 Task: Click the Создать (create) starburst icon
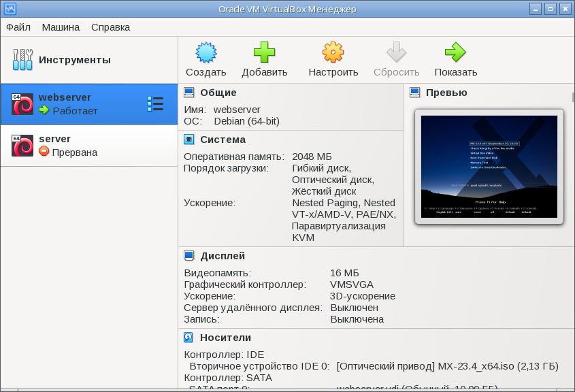point(206,52)
